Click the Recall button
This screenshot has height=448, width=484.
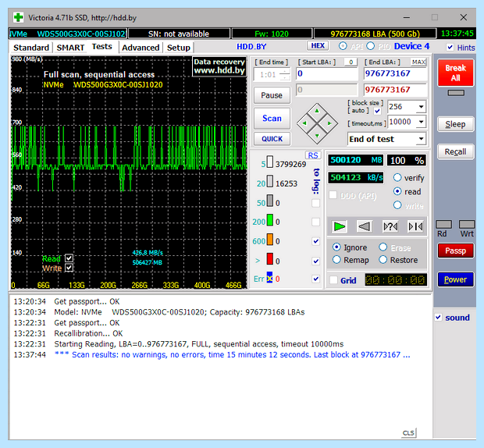coord(456,151)
